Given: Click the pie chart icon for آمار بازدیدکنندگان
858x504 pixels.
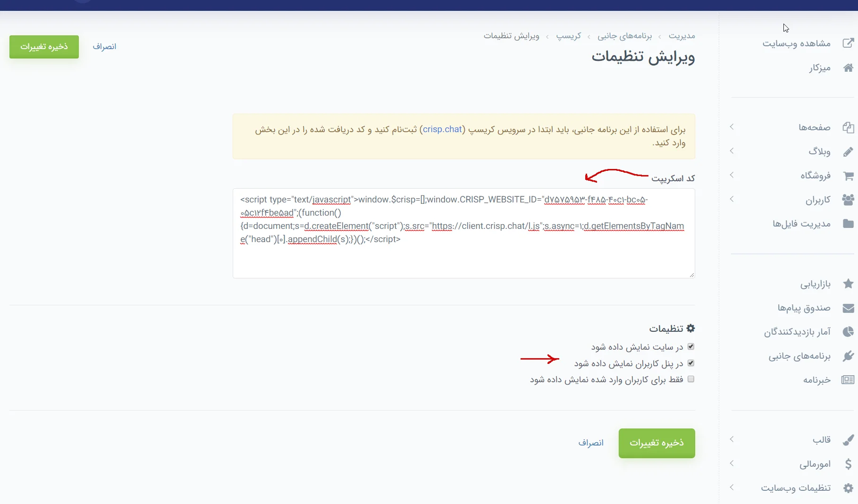Looking at the screenshot, I should [848, 332].
